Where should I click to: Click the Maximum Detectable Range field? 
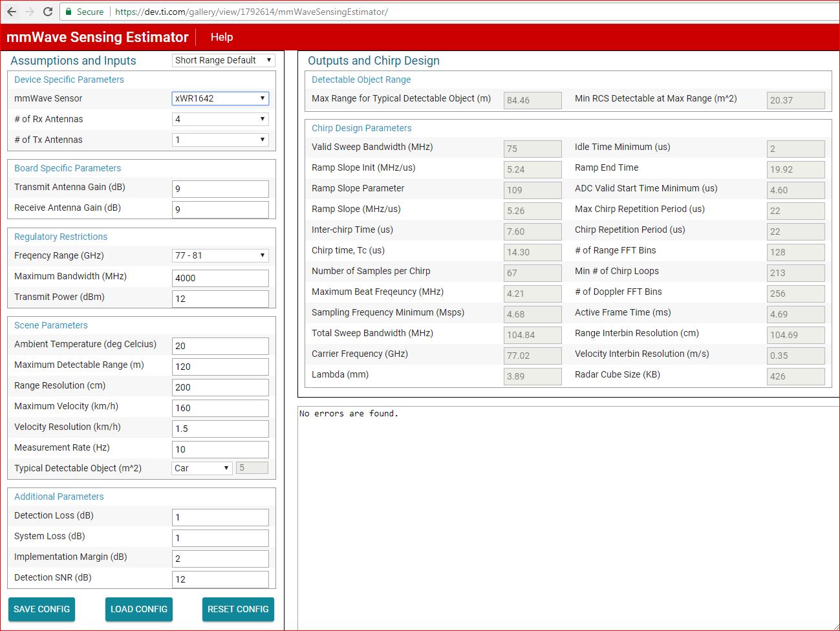[221, 367]
